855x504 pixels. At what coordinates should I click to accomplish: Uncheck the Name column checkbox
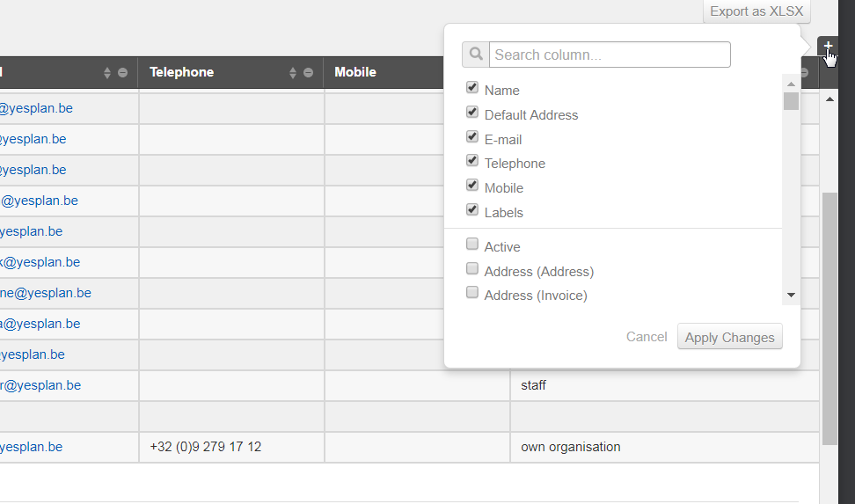coord(472,88)
